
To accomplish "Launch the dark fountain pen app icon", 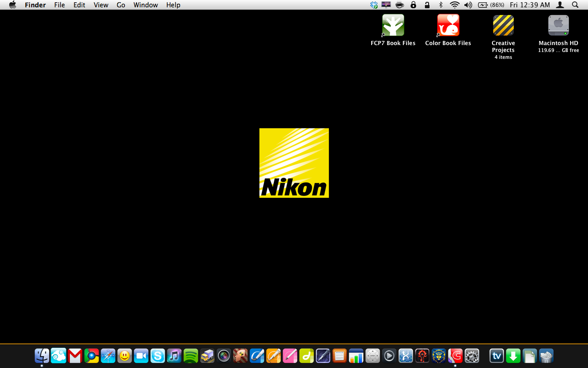I will coord(323,356).
